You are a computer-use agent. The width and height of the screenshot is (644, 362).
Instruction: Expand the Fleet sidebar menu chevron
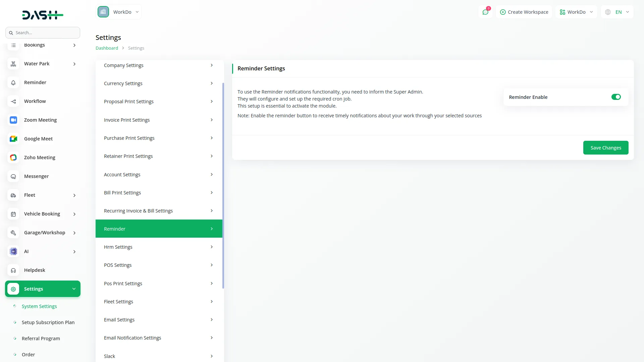point(74,195)
